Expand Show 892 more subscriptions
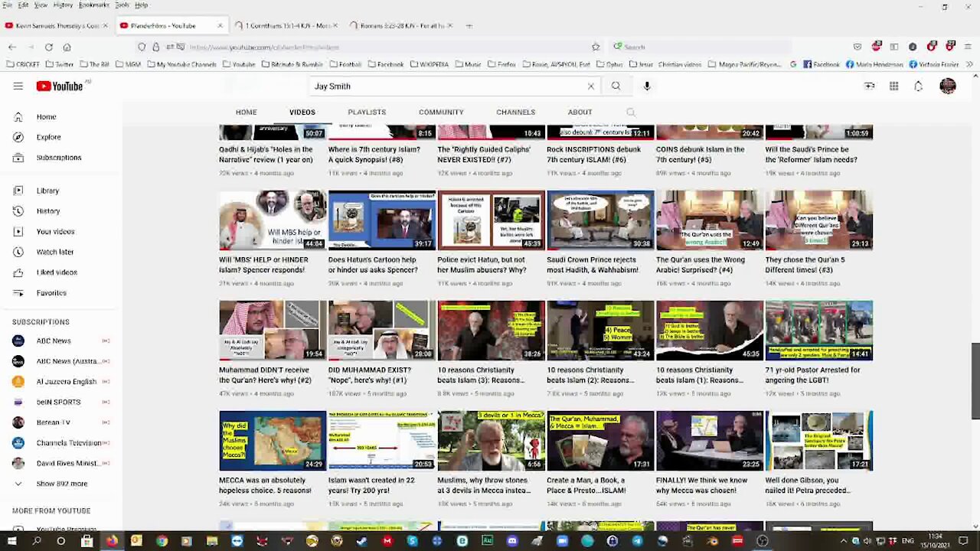Image resolution: width=980 pixels, height=551 pixels. (61, 484)
